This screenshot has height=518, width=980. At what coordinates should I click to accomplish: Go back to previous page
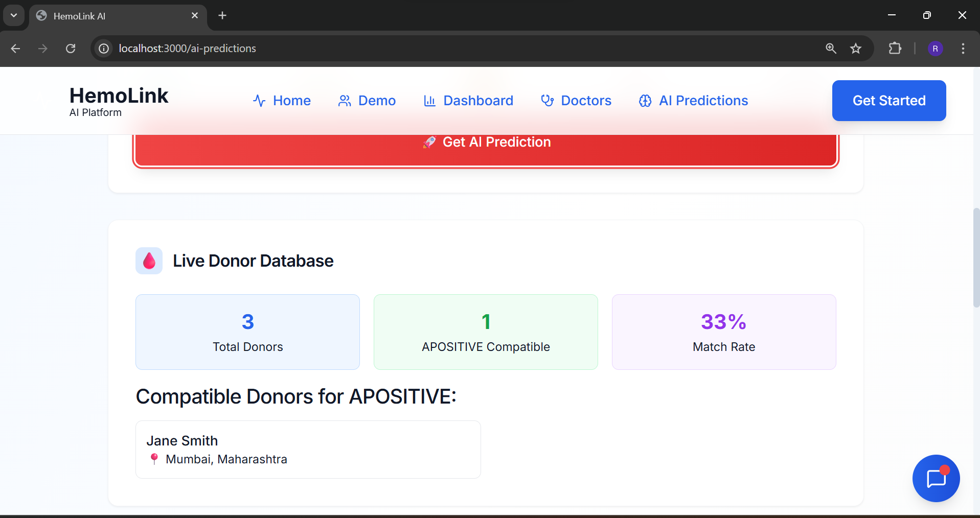(15, 49)
